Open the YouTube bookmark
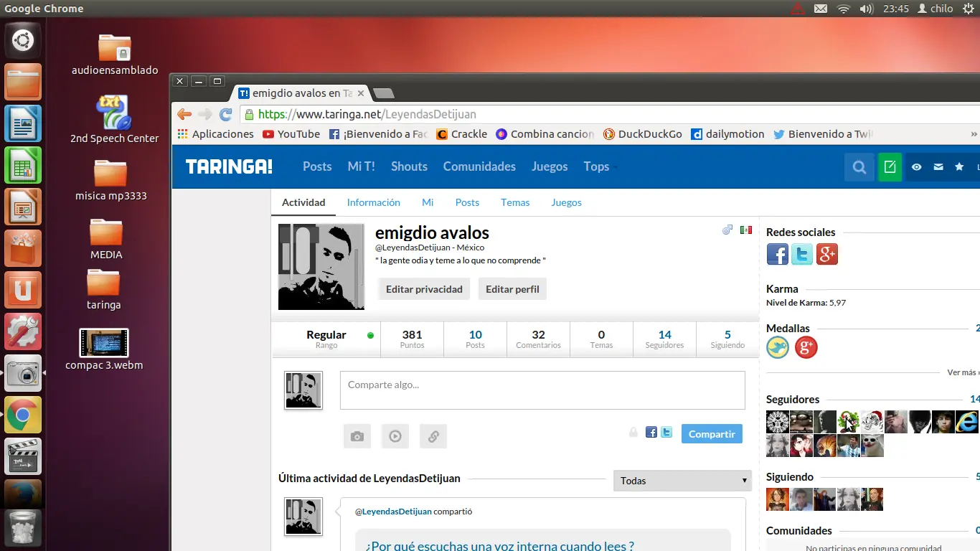980x551 pixels. (x=291, y=134)
